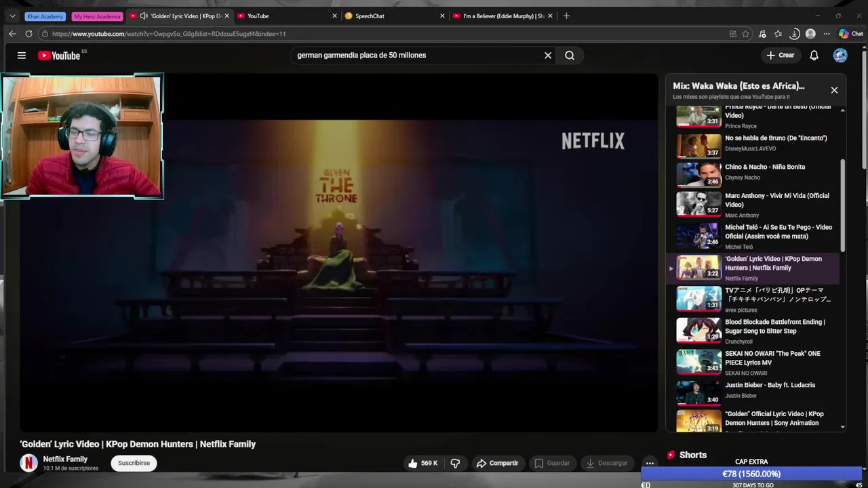Open Copilot Chat in the browser
Viewport: 868px width, 488px height.
(x=851, y=34)
